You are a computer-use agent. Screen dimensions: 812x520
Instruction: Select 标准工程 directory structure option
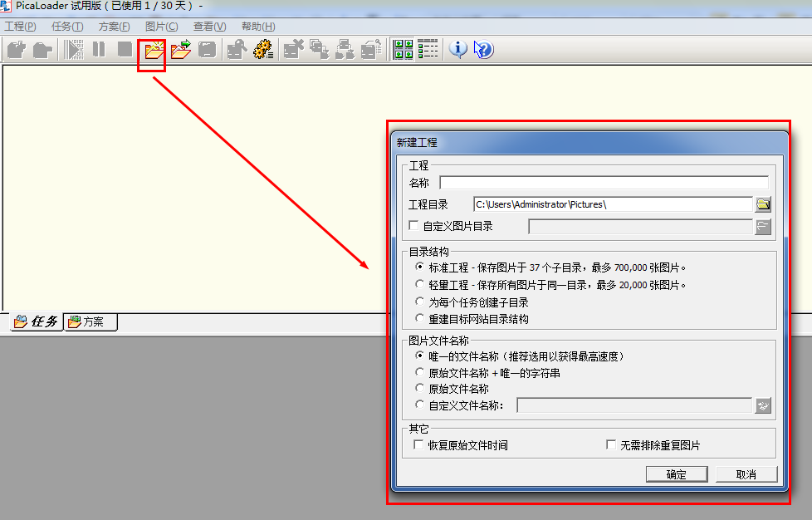coord(419,266)
